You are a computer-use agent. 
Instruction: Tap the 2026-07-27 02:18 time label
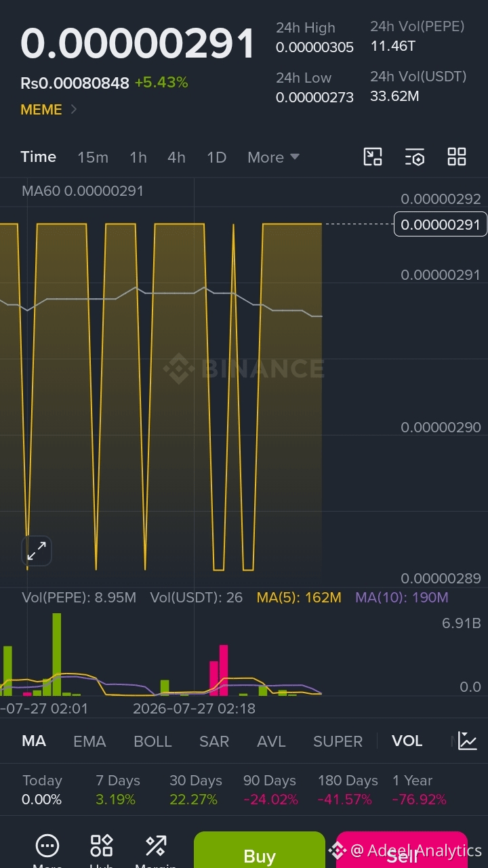(x=194, y=709)
